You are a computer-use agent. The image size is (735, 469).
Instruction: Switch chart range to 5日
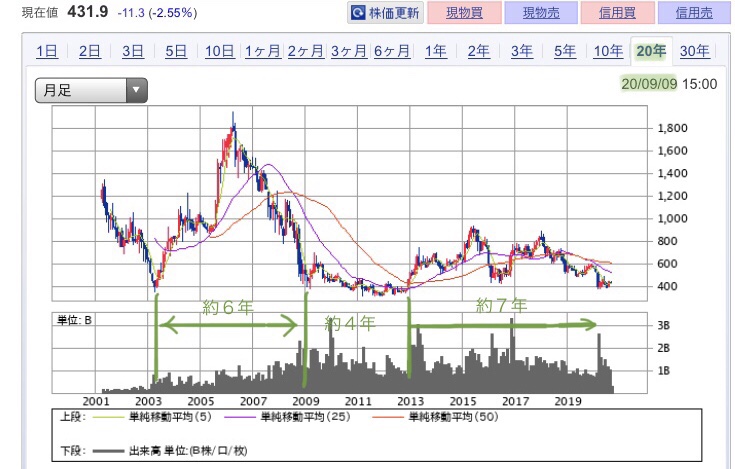[x=176, y=51]
